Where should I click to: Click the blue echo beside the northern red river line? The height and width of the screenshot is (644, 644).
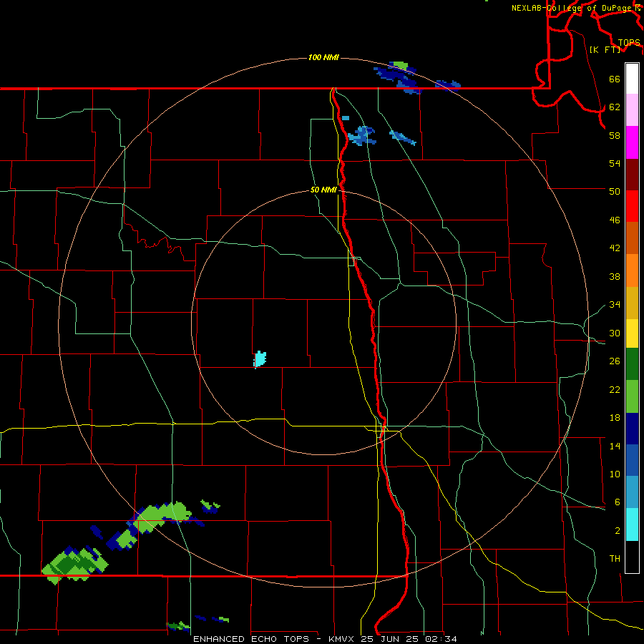[x=361, y=136]
